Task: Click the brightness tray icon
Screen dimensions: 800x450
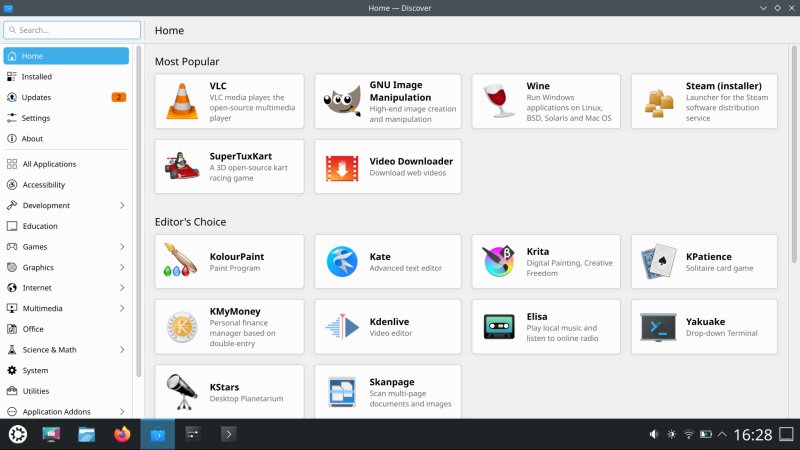Action: (671, 434)
